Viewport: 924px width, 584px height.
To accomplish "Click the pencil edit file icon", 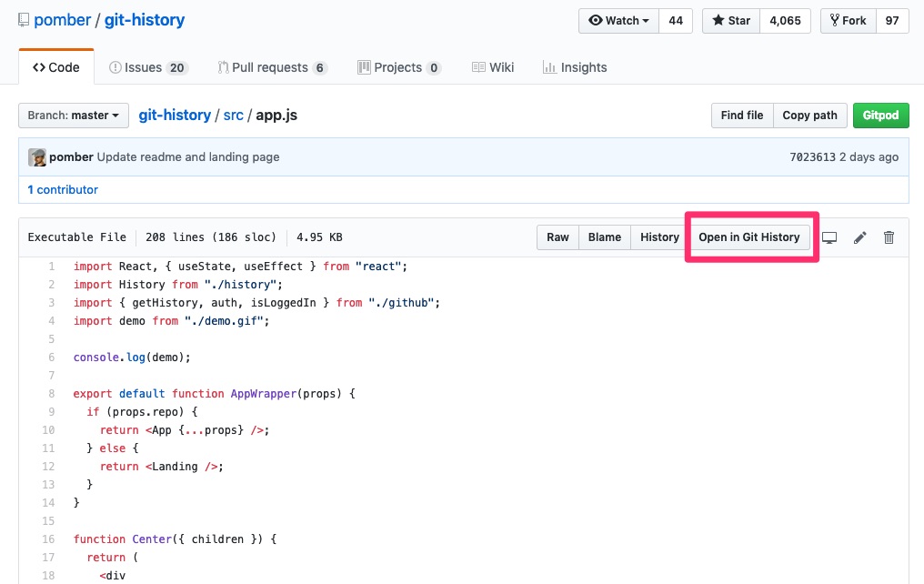I will 859,237.
